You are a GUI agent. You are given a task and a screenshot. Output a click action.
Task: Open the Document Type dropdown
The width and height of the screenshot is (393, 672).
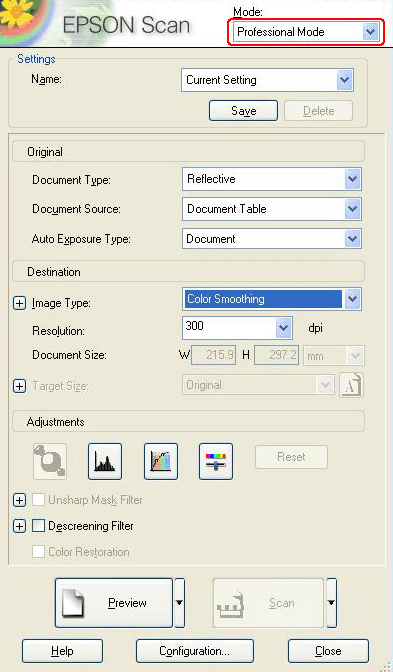pyautogui.click(x=272, y=179)
